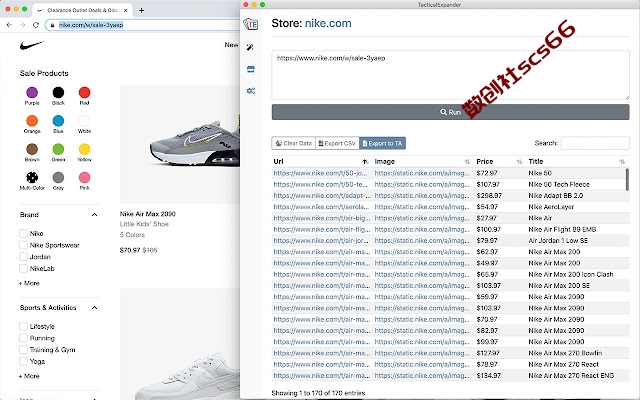This screenshot has width=640, height=400.
Task: Click the Run search button
Action: [450, 112]
